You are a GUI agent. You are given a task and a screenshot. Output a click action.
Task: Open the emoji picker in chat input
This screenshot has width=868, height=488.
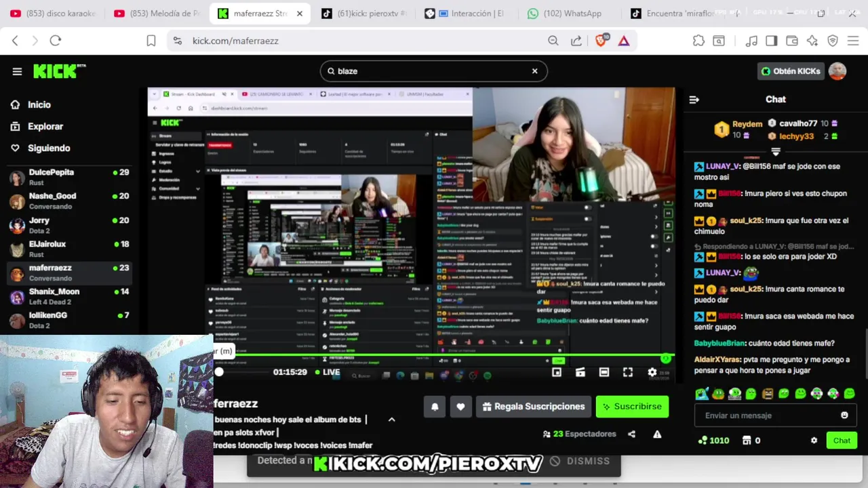pos(844,415)
